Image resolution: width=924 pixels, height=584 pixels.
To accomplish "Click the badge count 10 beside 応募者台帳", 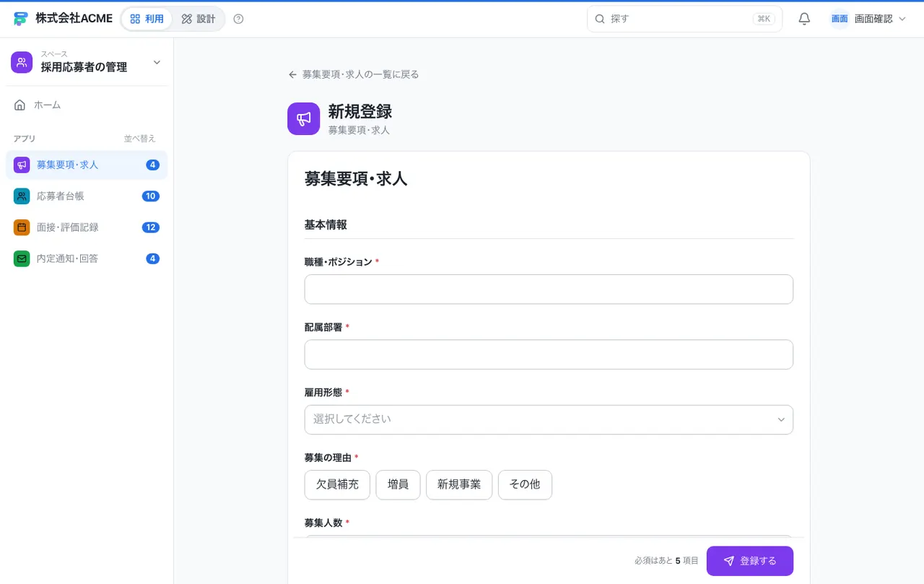I will (151, 196).
